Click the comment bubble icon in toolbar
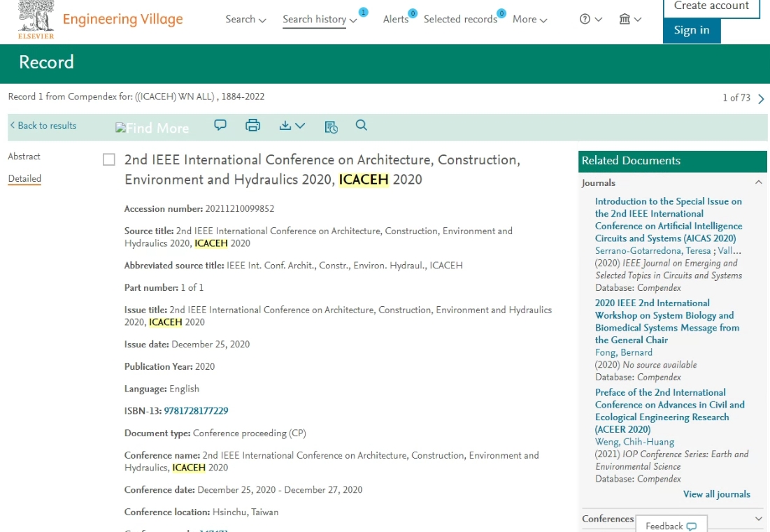The image size is (770, 532). click(x=220, y=125)
